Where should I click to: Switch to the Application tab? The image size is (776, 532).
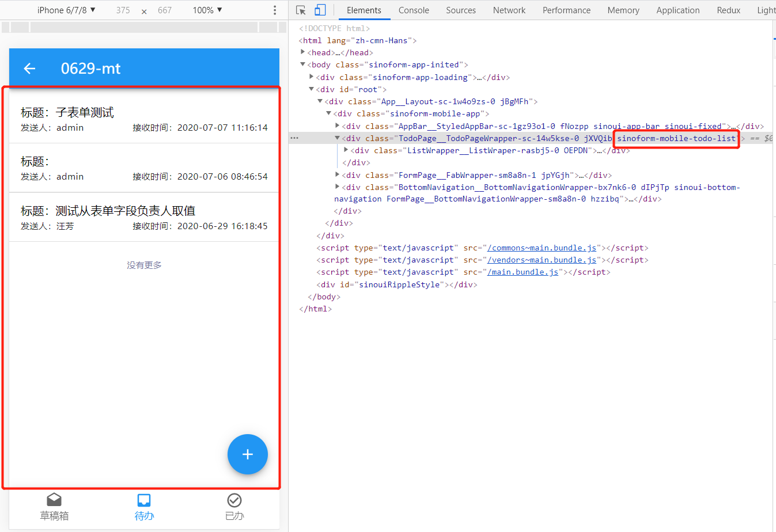point(678,10)
